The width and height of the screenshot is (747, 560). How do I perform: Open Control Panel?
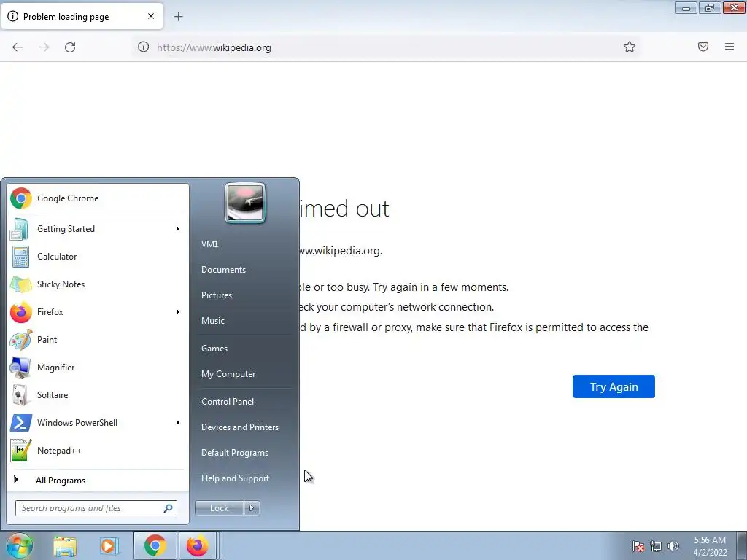[x=228, y=402]
